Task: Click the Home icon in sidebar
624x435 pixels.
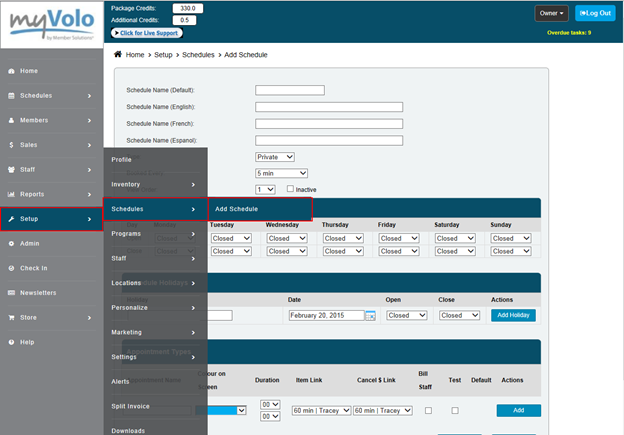Action: (x=10, y=71)
